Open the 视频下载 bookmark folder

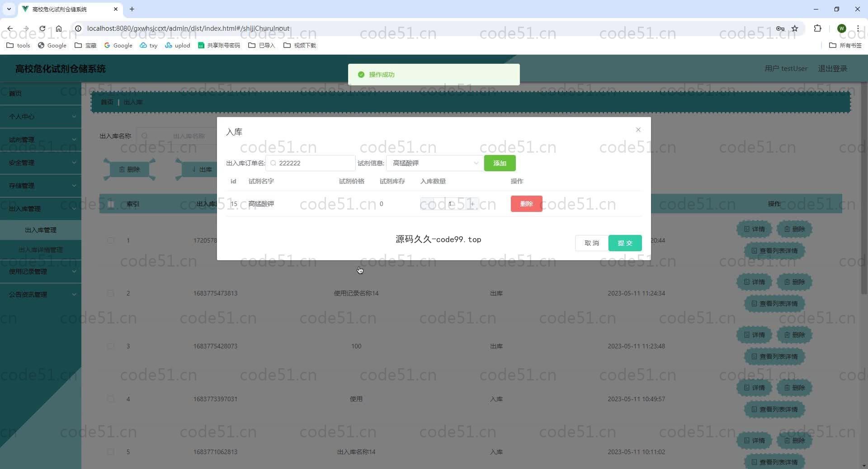300,45
